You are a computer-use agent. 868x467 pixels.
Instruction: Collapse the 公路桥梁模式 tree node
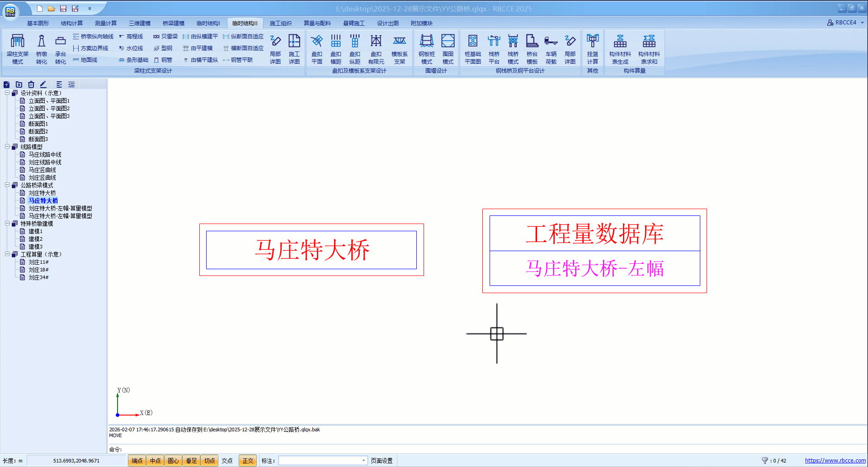pyautogui.click(x=7, y=185)
